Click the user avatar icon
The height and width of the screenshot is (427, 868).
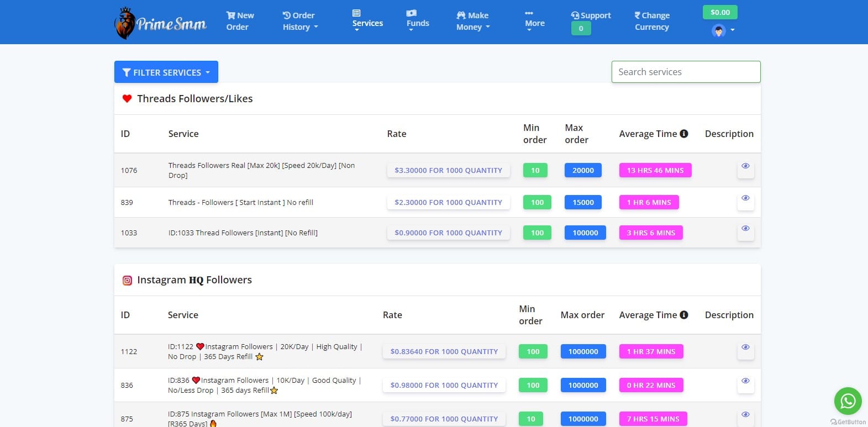pyautogui.click(x=718, y=31)
